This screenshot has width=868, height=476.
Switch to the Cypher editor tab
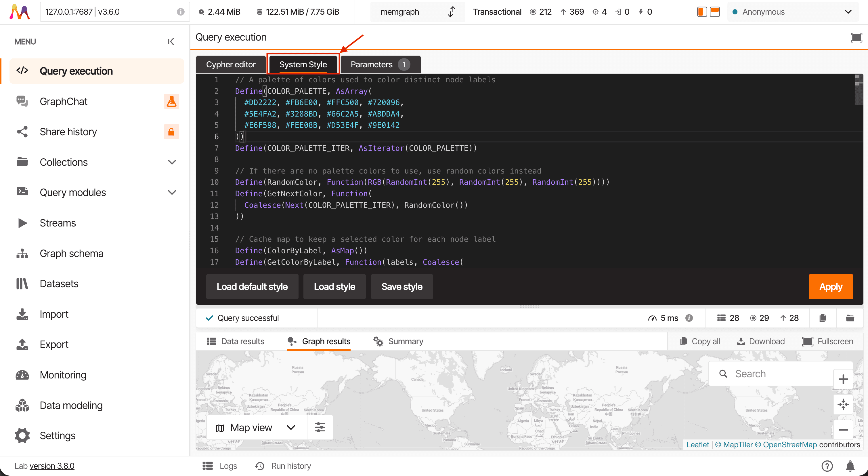(x=230, y=64)
